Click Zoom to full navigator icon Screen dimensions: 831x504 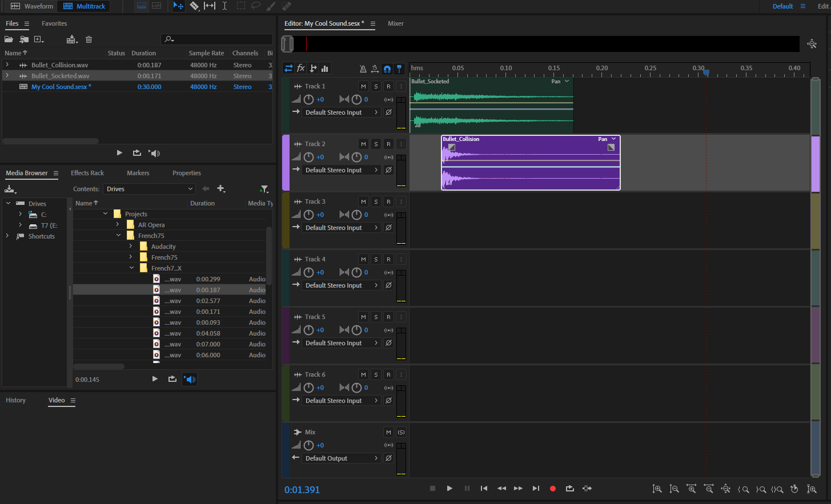coord(812,44)
